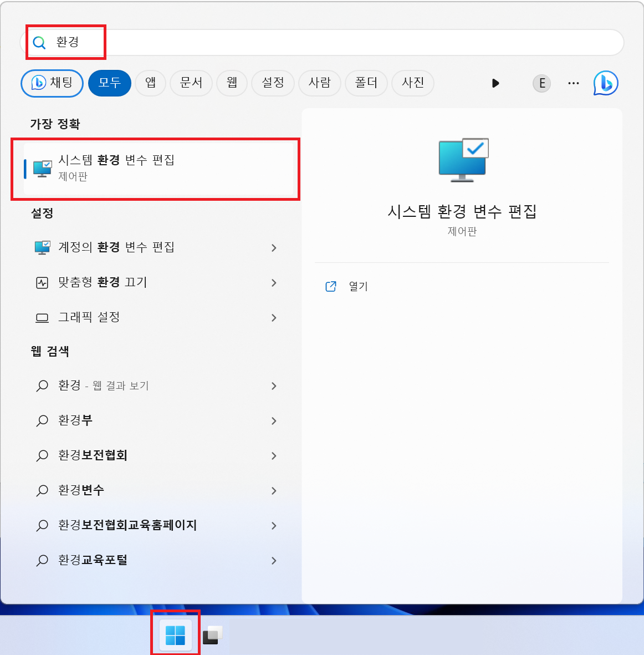This screenshot has height=655, width=644.
Task: Open the three-dots more options menu
Action: point(574,83)
